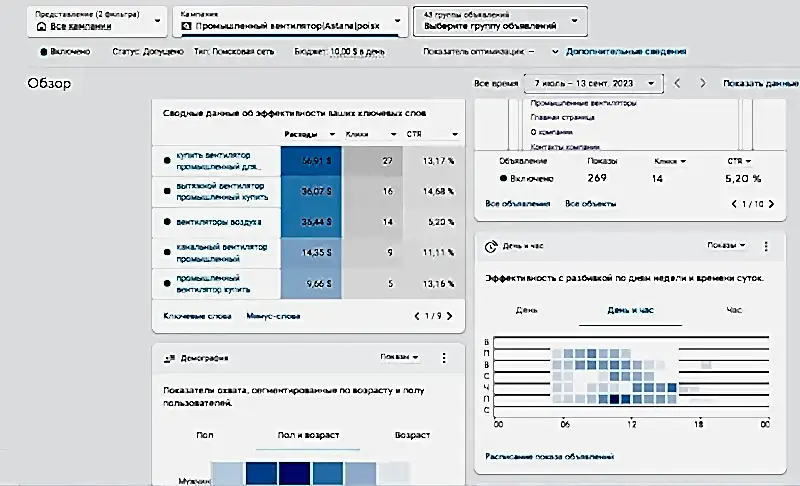Click Бюджет: 10,00 $ в день
Viewport: 800px width, 486px height.
[340, 52]
